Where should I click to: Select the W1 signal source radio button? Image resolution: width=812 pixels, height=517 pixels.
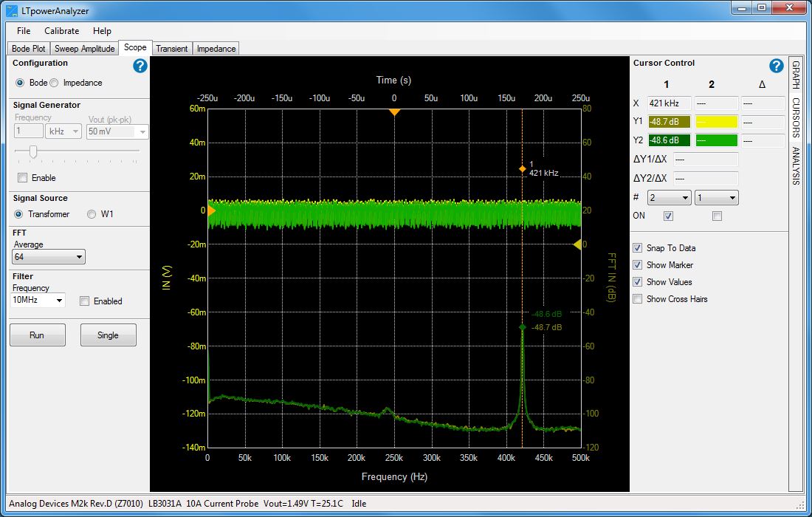tap(92, 214)
